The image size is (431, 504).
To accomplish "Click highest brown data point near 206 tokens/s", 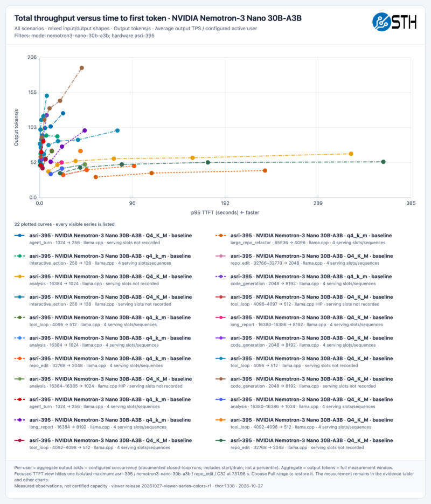I will point(81,68).
